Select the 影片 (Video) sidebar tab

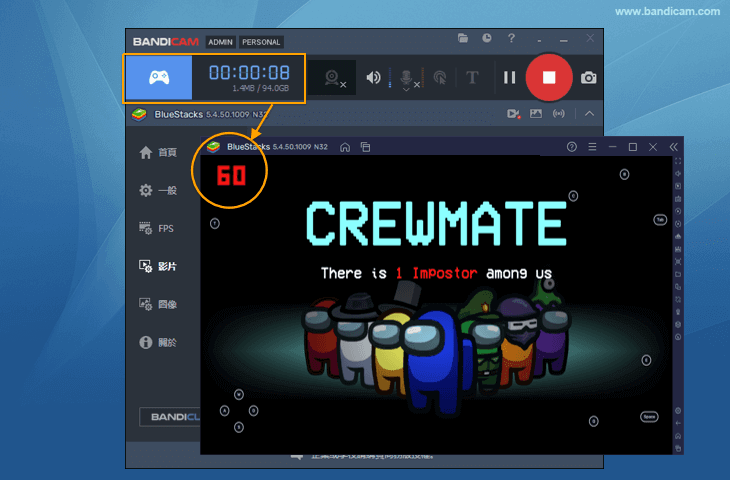coord(158,266)
